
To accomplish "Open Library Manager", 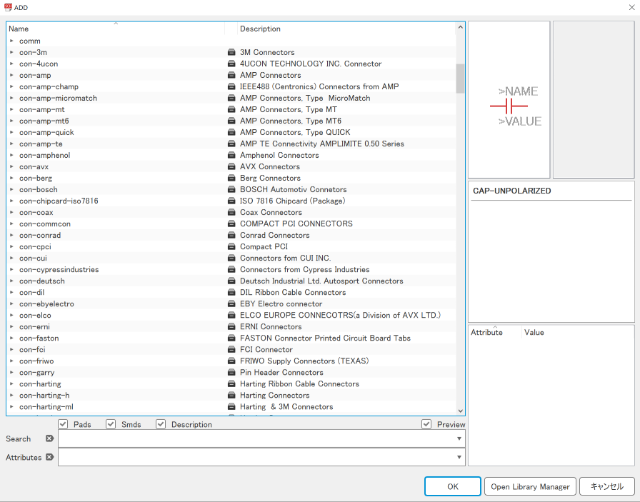I will [x=530, y=486].
